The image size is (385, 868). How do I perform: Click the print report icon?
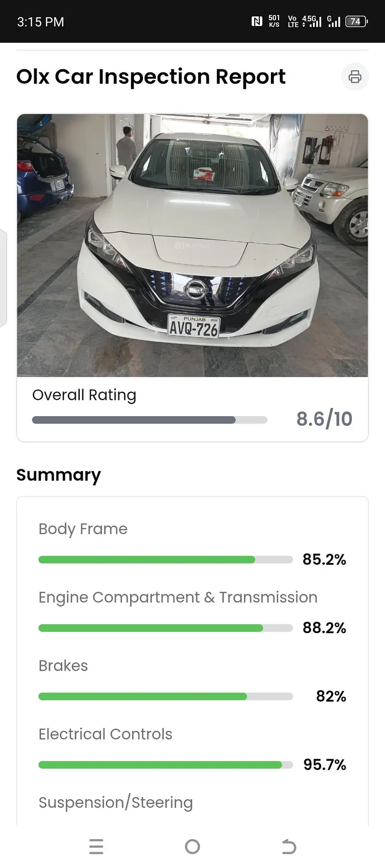355,77
